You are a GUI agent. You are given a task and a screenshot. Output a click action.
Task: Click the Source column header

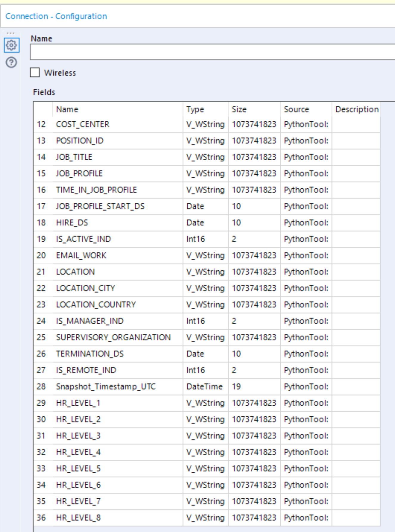point(296,109)
